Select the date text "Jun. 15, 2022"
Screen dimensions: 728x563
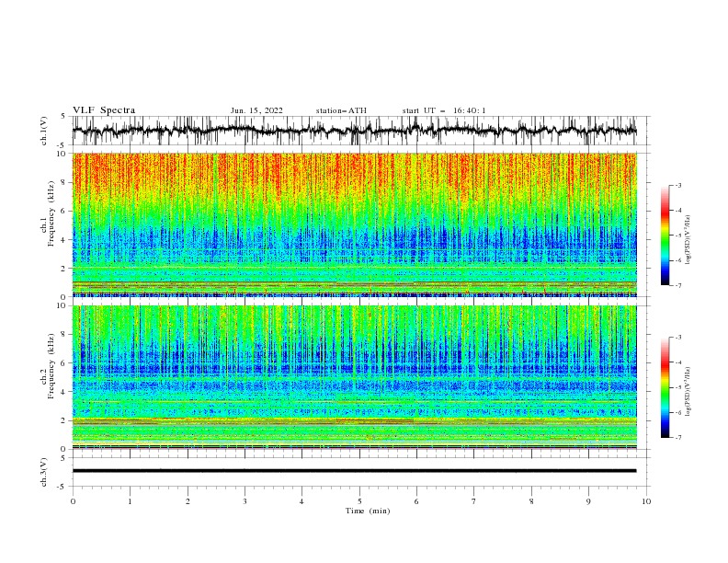pyautogui.click(x=256, y=110)
